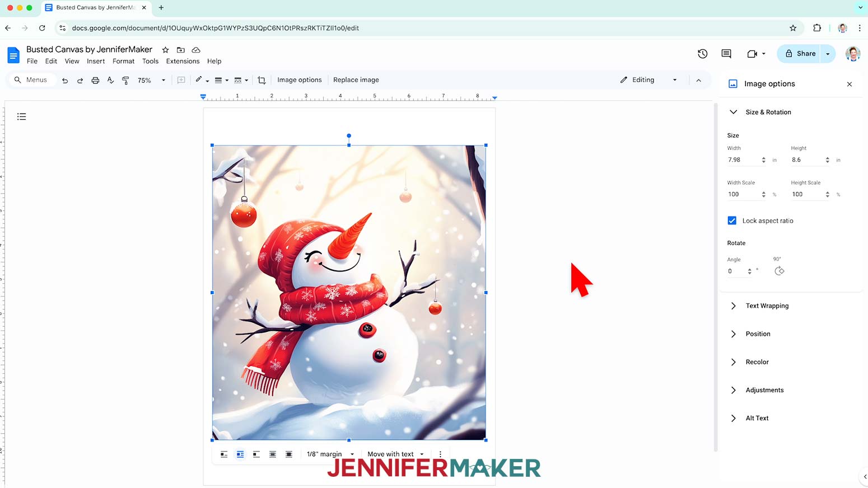Go to Google Docs home icon
This screenshot has width=868, height=488.
point(13,55)
